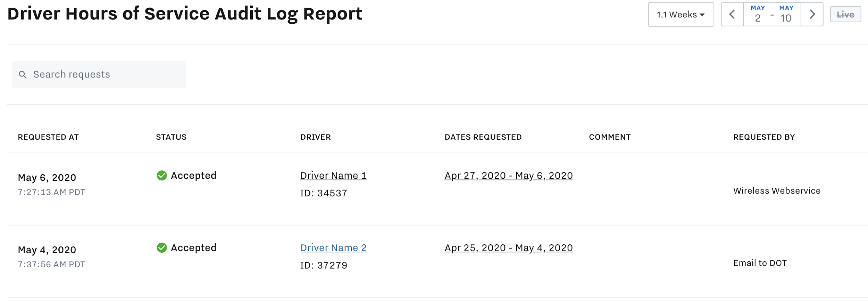This screenshot has height=301, width=868.
Task: Click Accepted checkmark for Driver Name 2
Action: click(162, 248)
